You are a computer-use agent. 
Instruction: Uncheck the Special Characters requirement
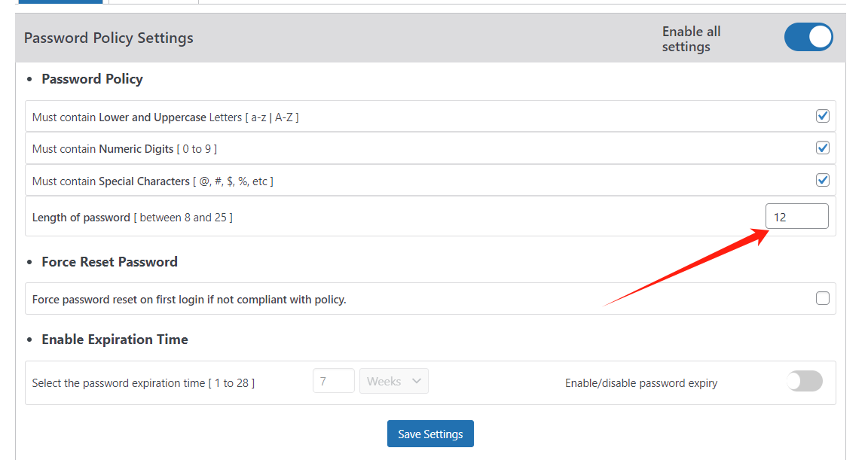pyautogui.click(x=822, y=180)
